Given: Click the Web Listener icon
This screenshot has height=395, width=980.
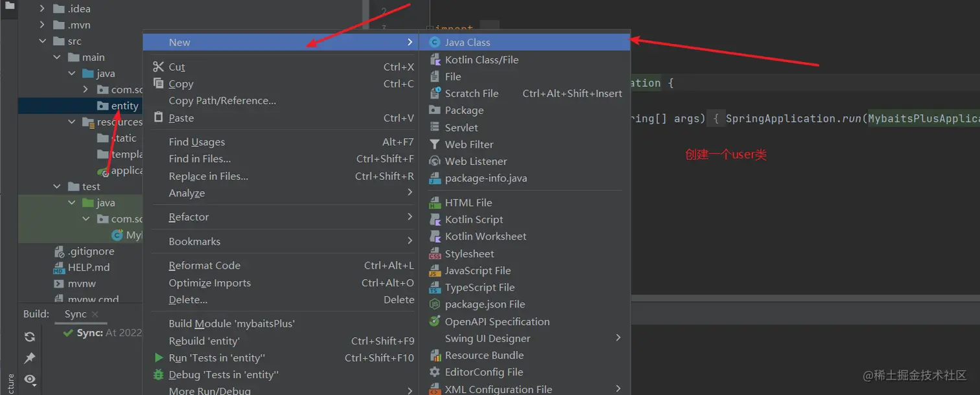Looking at the screenshot, I should [x=435, y=161].
